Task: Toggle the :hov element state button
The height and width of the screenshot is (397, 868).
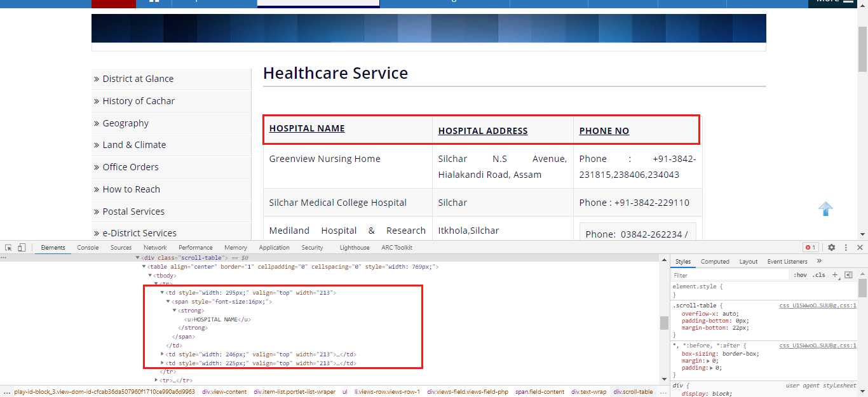Action: (800, 275)
